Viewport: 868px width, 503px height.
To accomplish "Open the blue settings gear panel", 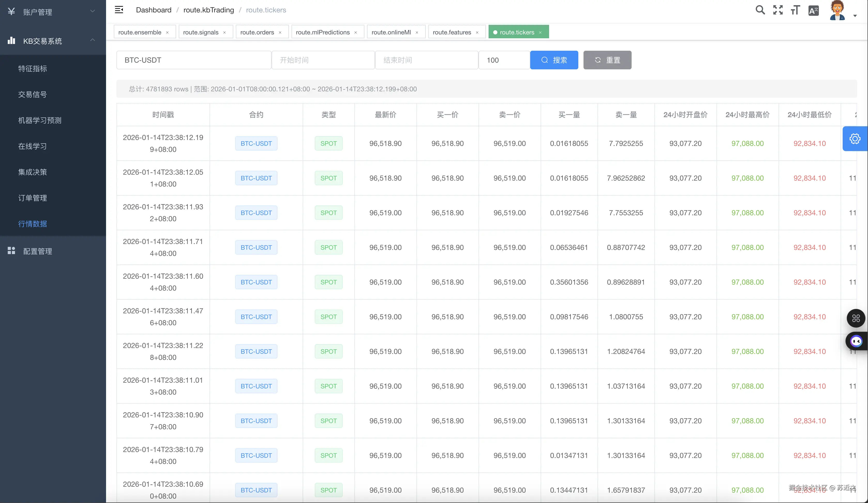I will tap(855, 139).
